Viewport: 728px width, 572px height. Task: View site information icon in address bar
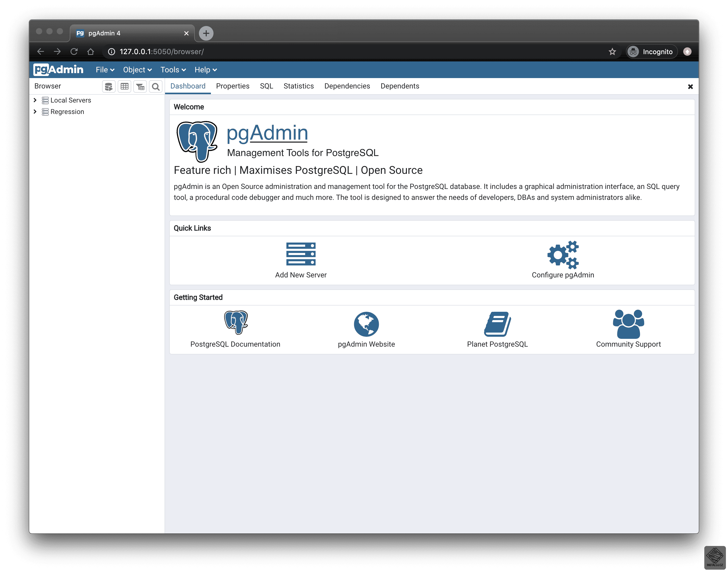(111, 52)
